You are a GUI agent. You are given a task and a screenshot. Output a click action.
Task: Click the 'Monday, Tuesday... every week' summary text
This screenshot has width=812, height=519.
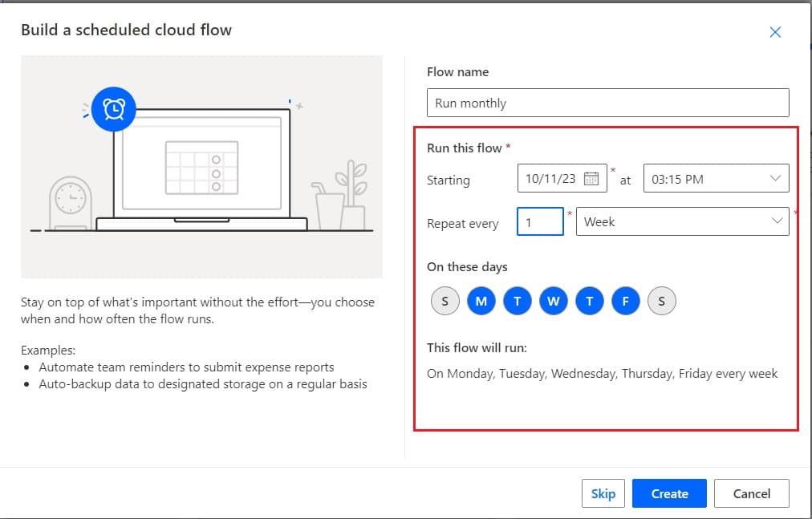[603, 374]
